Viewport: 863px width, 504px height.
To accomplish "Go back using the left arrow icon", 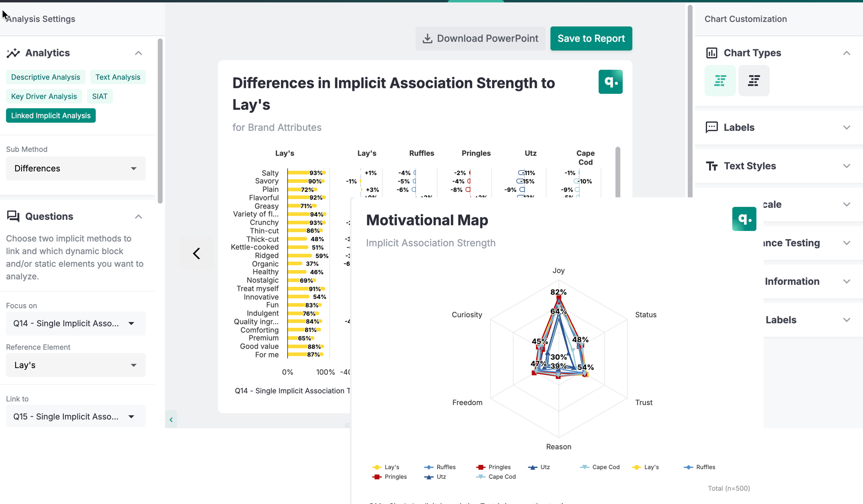I will [x=196, y=253].
